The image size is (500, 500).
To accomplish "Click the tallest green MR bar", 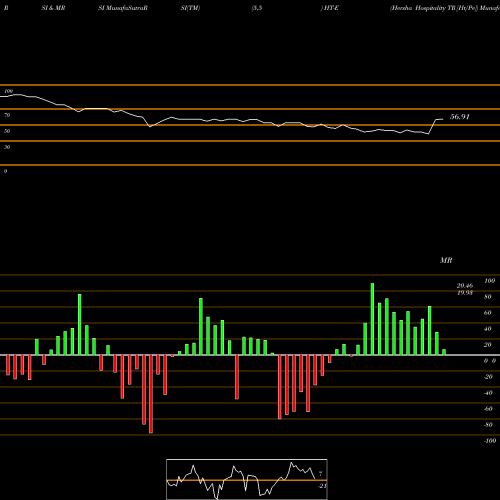I will [372, 319].
